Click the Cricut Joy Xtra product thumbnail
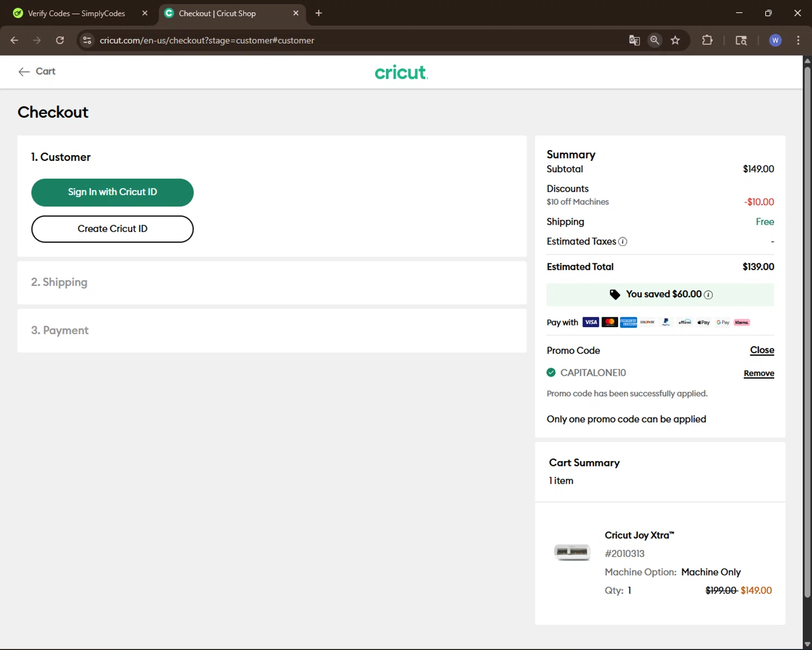 (x=572, y=552)
